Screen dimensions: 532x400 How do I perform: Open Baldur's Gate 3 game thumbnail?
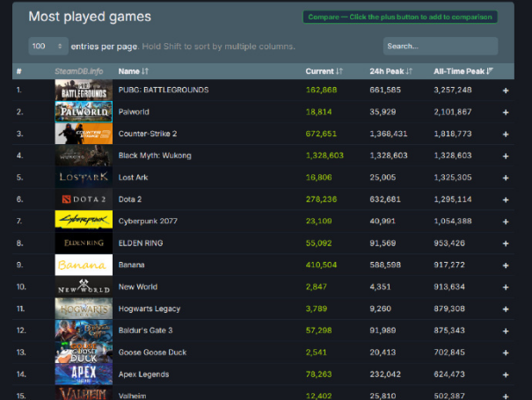click(84, 331)
